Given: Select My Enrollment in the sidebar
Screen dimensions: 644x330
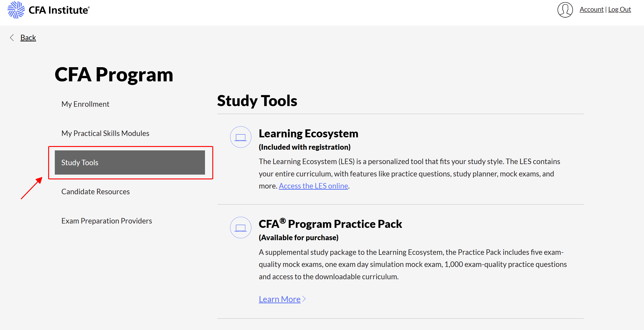Looking at the screenshot, I should [85, 104].
